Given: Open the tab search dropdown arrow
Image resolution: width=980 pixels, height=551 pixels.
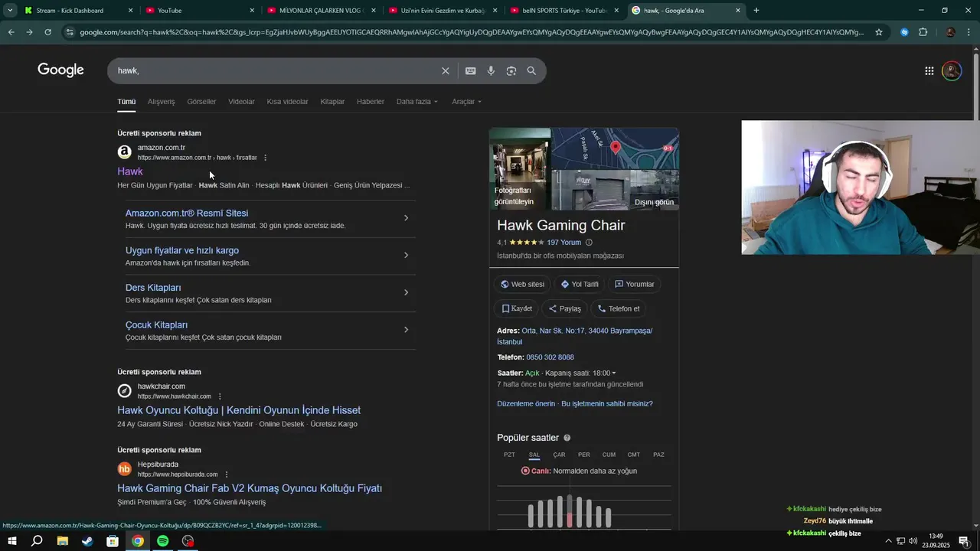Looking at the screenshot, I should [x=10, y=11].
